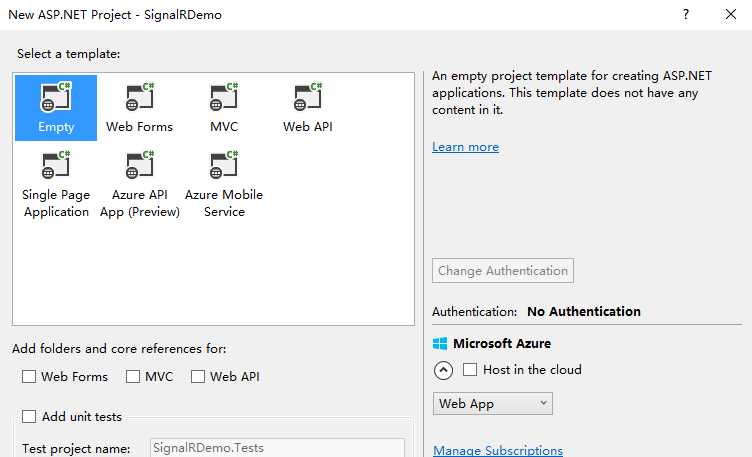This screenshot has width=752, height=457.
Task: Open the Learn more link
Action: [466, 147]
